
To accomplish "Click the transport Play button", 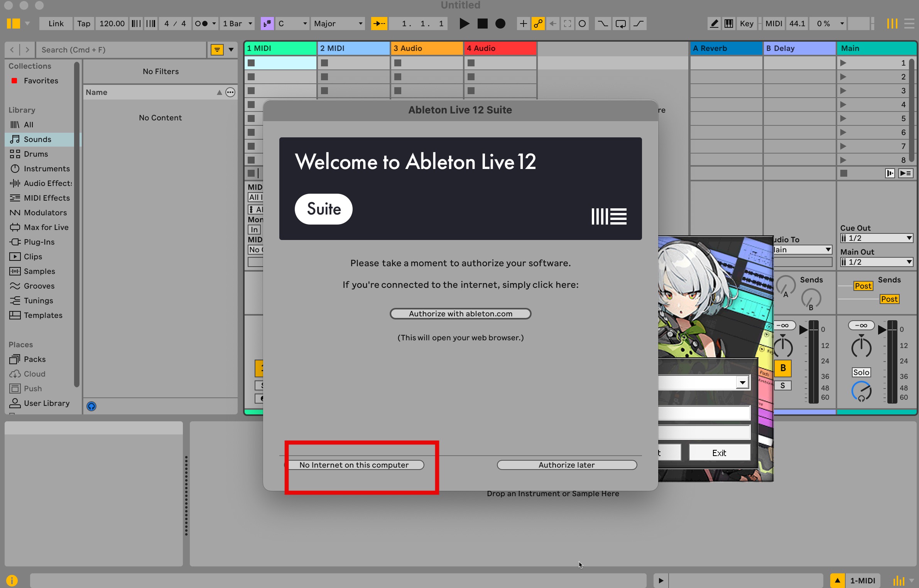I will pyautogui.click(x=465, y=24).
